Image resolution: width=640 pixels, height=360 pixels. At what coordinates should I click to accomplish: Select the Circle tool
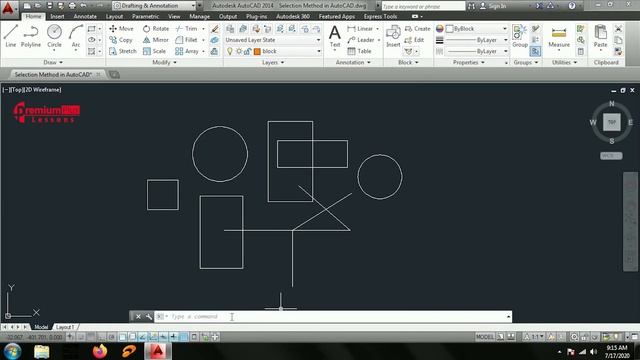tap(54, 36)
